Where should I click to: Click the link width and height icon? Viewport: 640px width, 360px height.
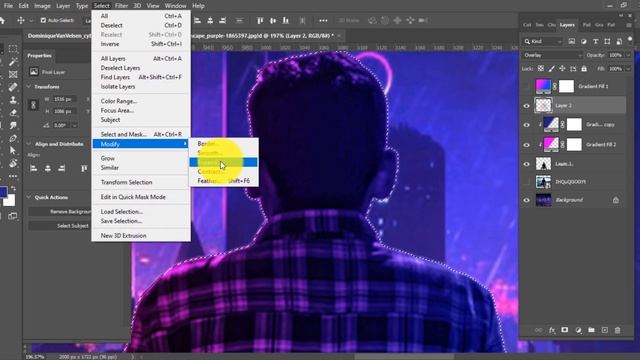[33, 105]
